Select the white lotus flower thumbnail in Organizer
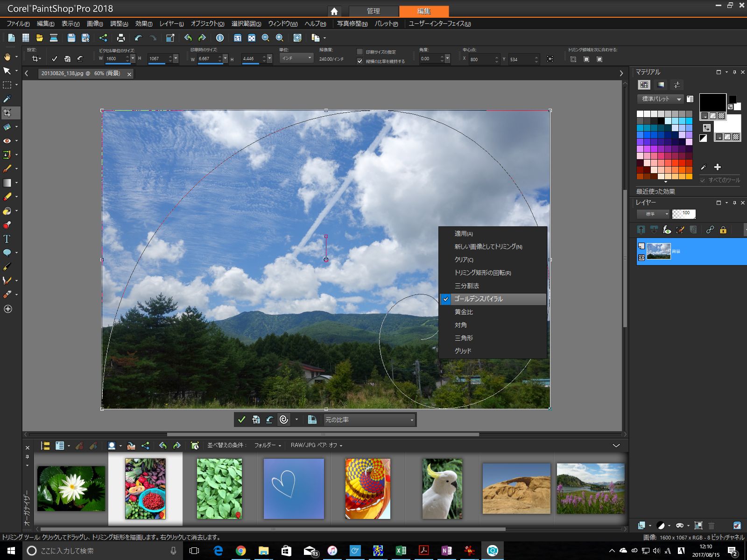The image size is (747, 560). click(71, 489)
